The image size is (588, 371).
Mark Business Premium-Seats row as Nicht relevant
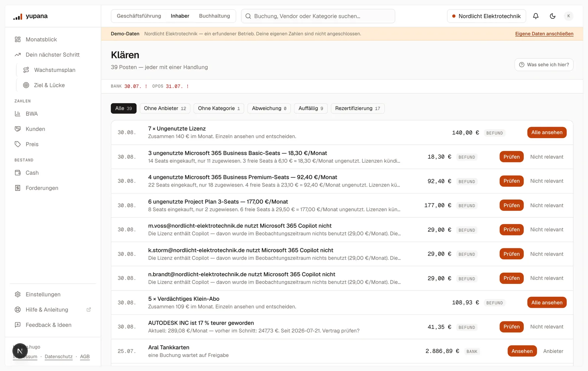pos(547,181)
